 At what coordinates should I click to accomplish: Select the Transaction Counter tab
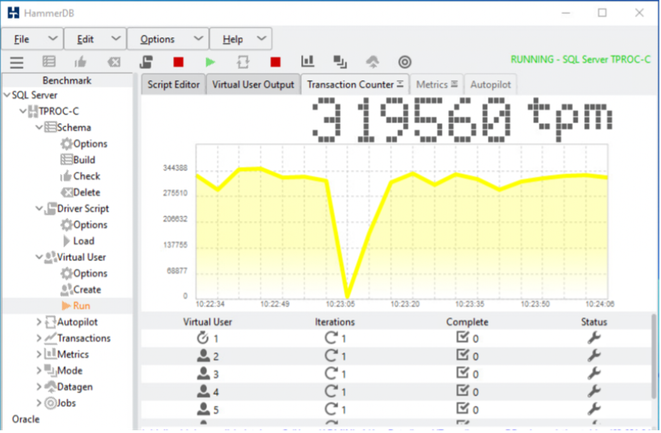355,84
